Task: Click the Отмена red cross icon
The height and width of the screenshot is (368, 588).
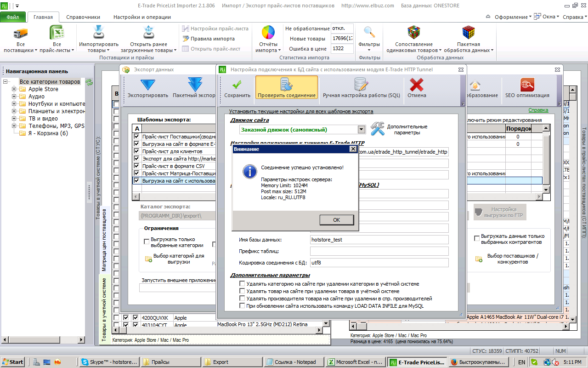Action: (416, 85)
